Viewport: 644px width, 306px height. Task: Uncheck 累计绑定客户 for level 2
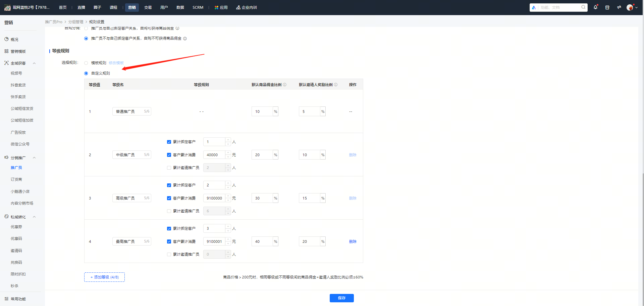click(169, 142)
